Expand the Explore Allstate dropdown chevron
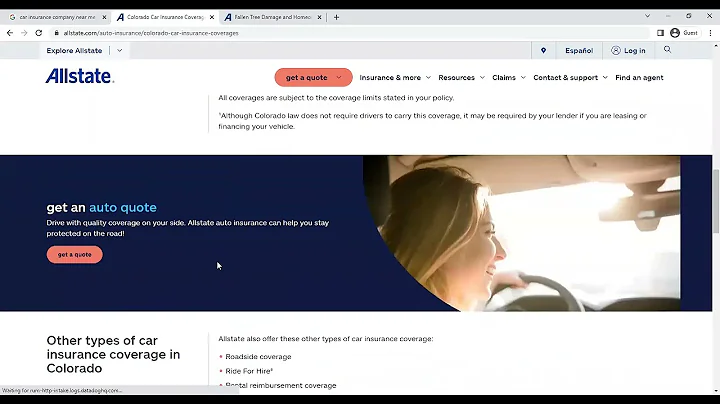The image size is (720, 404). pos(119,50)
